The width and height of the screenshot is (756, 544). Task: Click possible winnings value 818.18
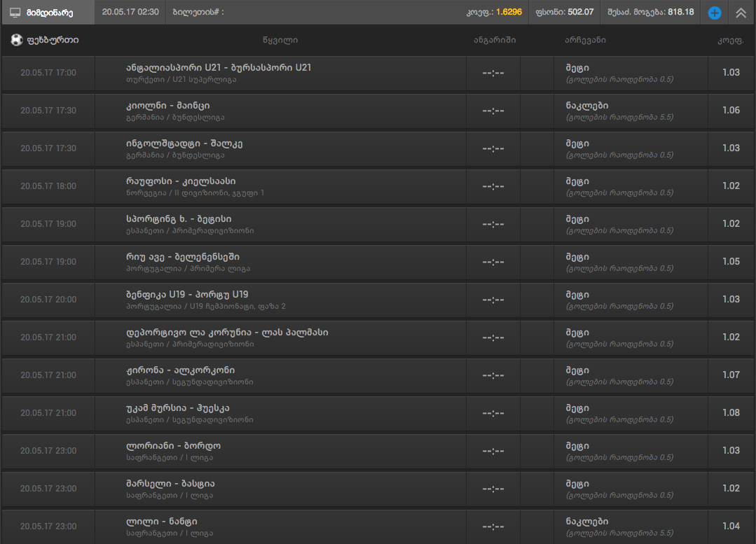coord(681,12)
